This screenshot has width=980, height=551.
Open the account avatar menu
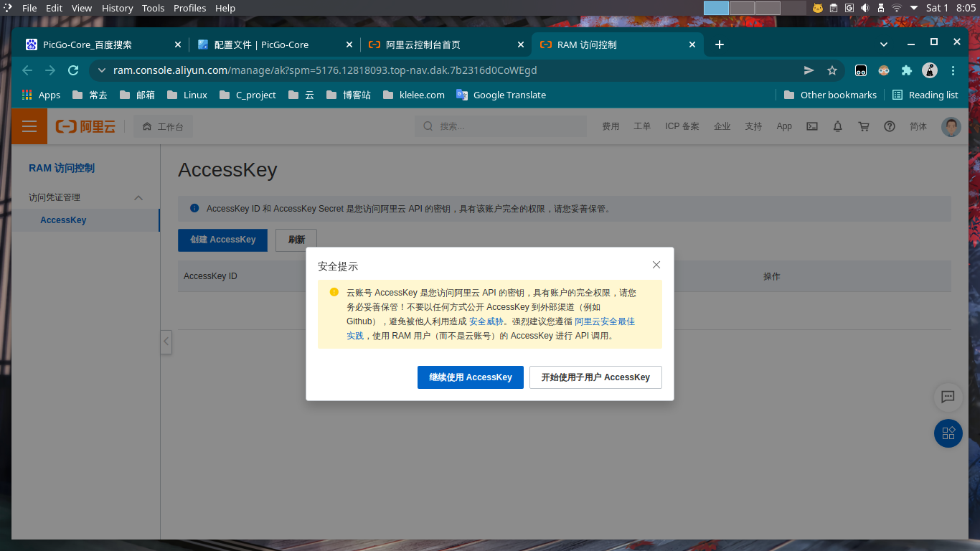coord(951,127)
